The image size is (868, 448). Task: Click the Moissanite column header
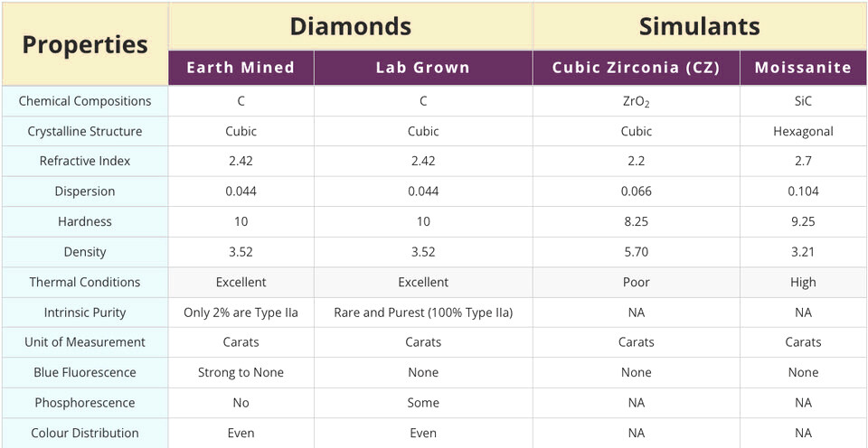(x=803, y=68)
